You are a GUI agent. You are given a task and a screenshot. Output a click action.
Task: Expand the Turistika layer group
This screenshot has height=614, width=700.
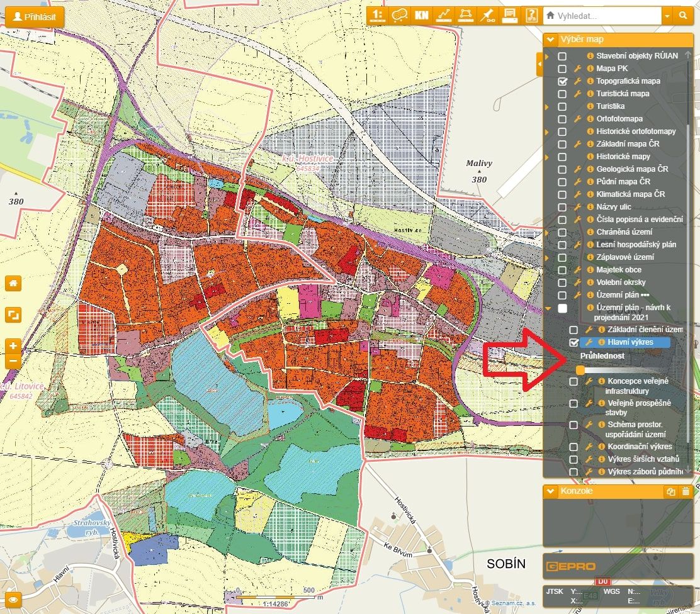tap(546, 107)
